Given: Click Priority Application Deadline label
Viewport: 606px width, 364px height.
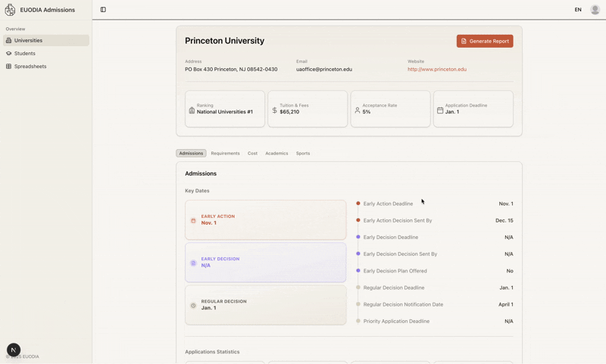Looking at the screenshot, I should 396,321.
